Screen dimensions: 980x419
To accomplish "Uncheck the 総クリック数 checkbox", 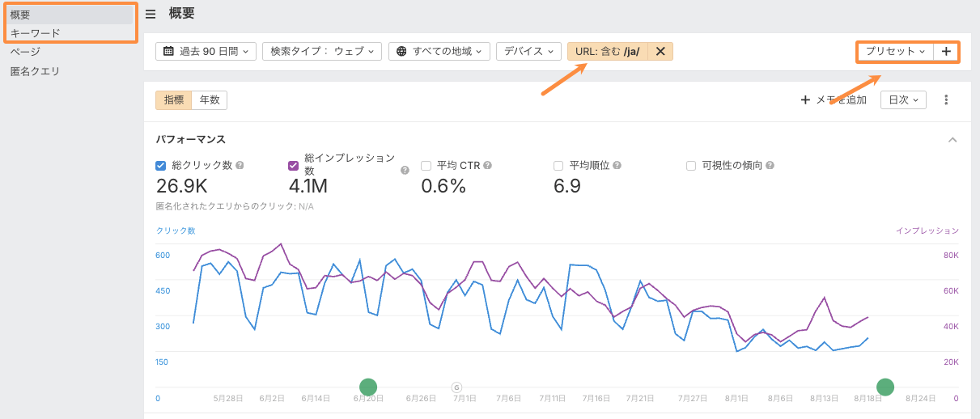I will point(160,166).
